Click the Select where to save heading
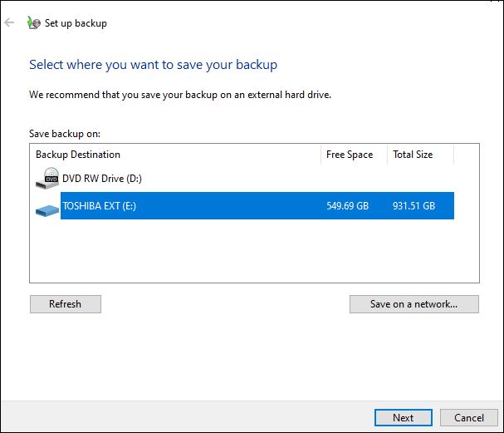The image size is (504, 433). tap(153, 65)
